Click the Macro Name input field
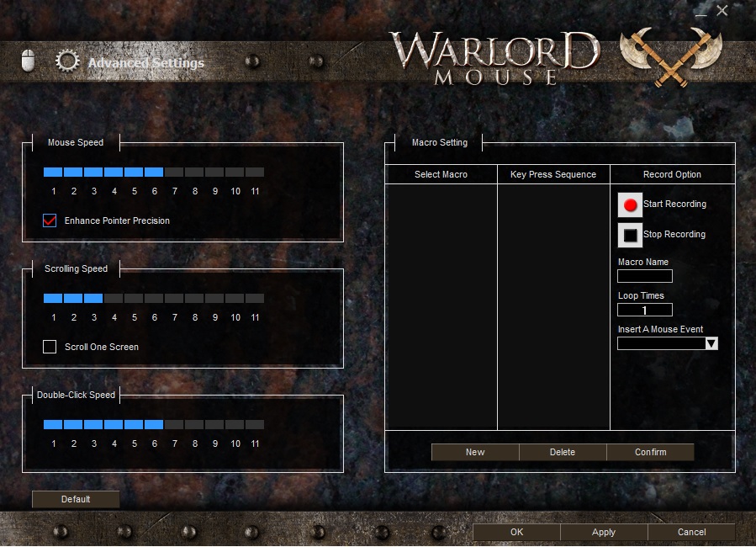Viewport: 756px width, 547px height. pyautogui.click(x=645, y=276)
